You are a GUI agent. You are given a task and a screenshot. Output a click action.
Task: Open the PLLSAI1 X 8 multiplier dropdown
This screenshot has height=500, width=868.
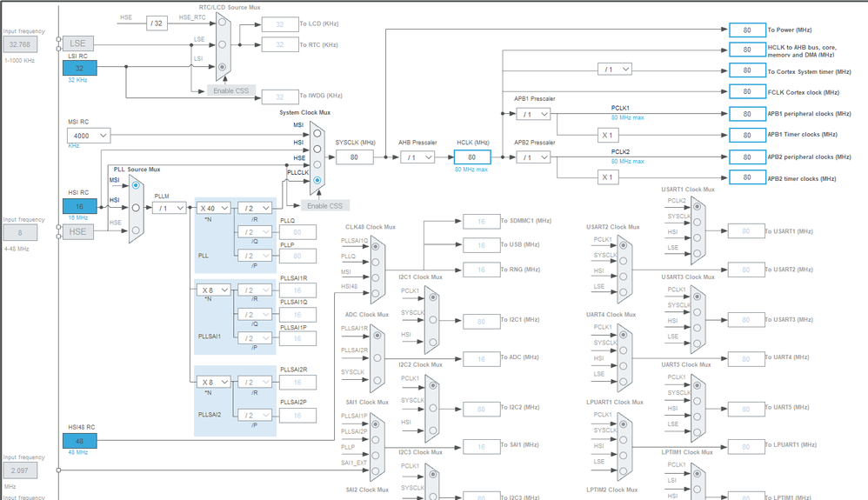point(214,290)
